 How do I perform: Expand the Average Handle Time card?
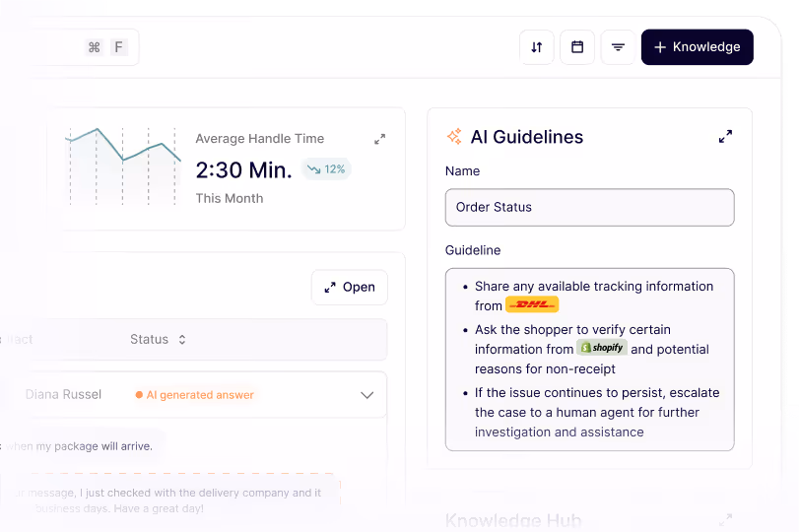[379, 139]
